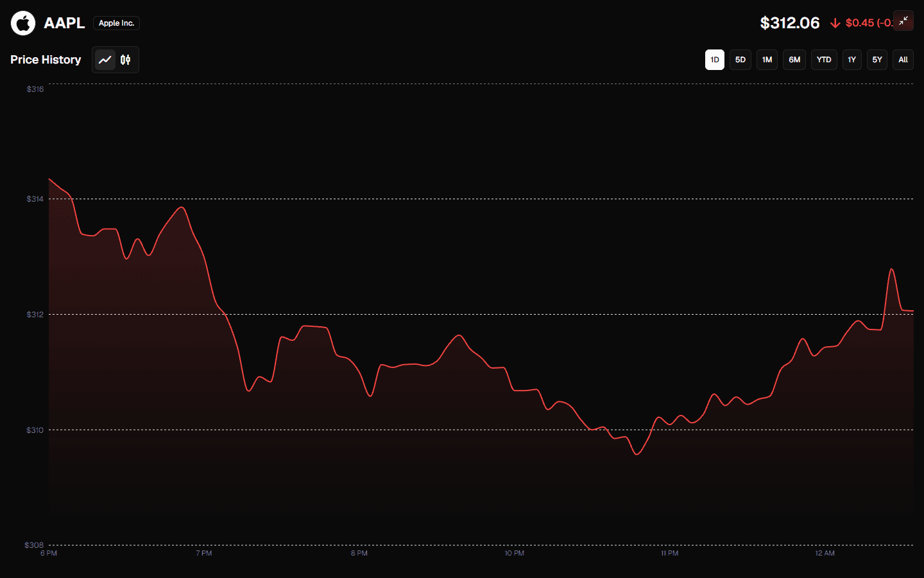Viewport: 924px width, 578px height.
Task: Click the $310 axis label
Action: click(35, 430)
